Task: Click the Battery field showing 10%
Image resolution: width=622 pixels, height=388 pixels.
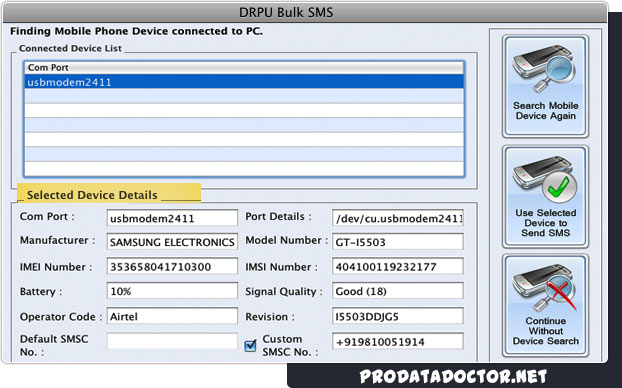Action: pyautogui.click(x=172, y=291)
